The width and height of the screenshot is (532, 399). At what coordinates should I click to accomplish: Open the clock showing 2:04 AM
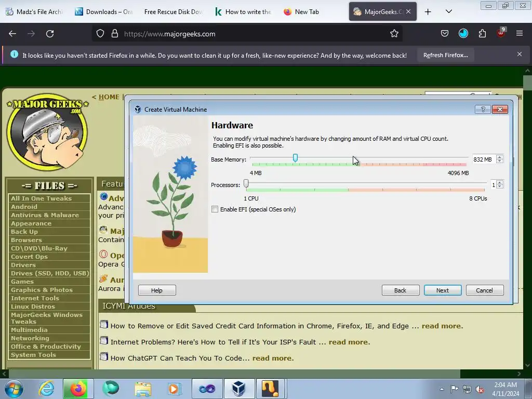(x=506, y=389)
